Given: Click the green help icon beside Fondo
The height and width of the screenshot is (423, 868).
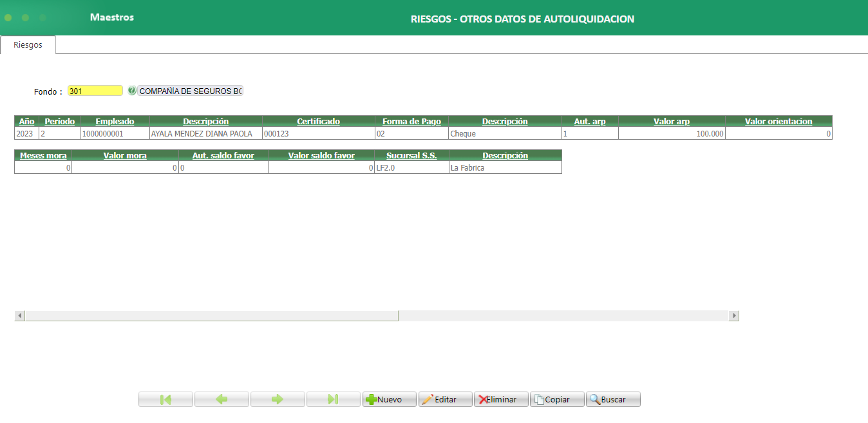Looking at the screenshot, I should tap(132, 91).
